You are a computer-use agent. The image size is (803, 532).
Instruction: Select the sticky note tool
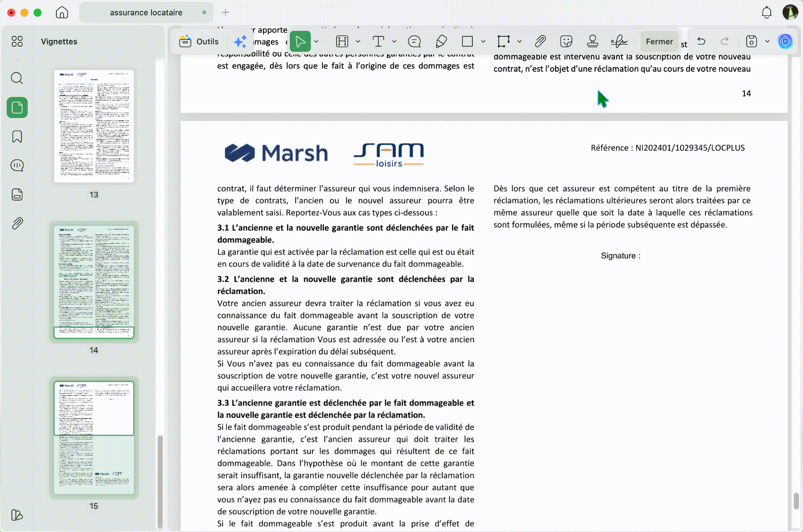[x=414, y=42]
